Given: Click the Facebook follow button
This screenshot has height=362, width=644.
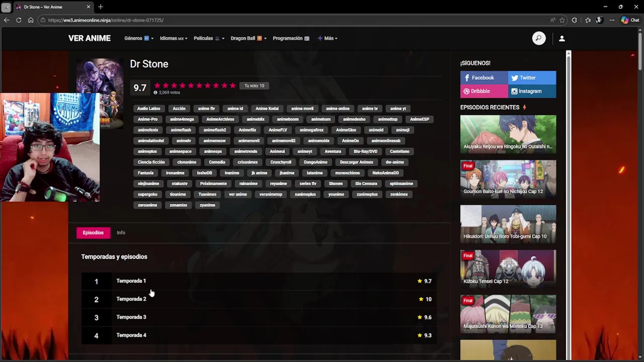Looking at the screenshot, I should pyautogui.click(x=484, y=77).
